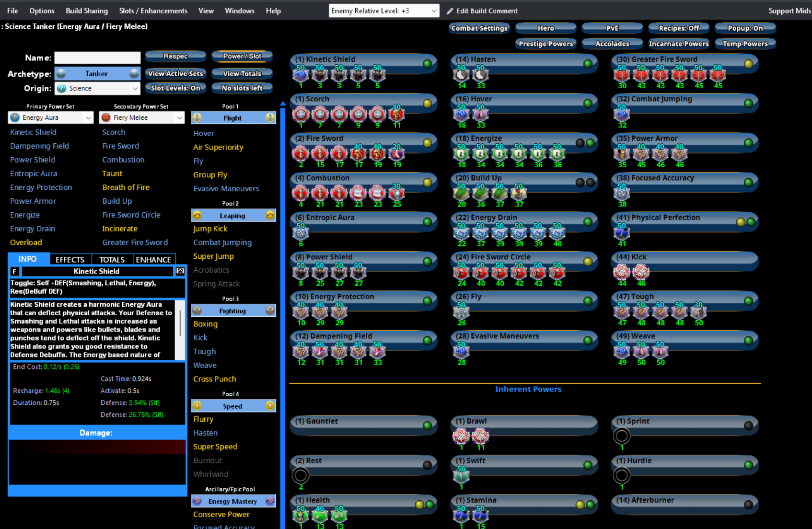Click the empty slot under Sprint power
This screenshot has width=812, height=529.
622,436
